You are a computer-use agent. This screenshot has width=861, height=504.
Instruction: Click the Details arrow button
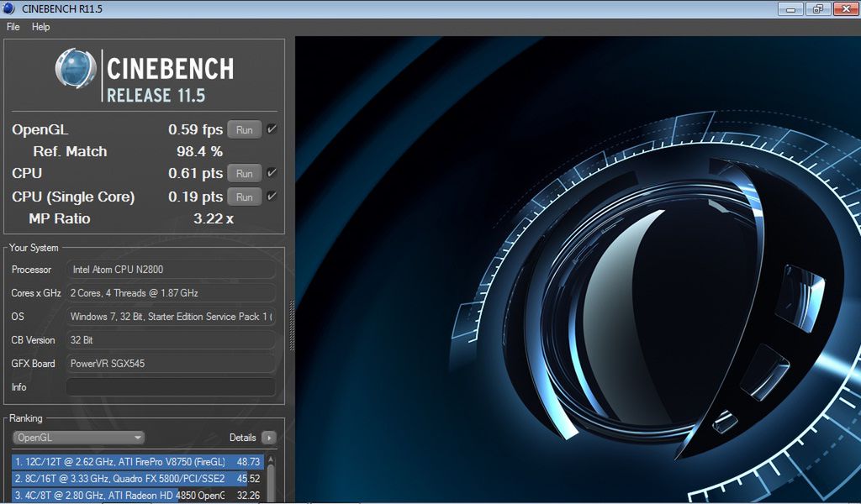click(269, 438)
